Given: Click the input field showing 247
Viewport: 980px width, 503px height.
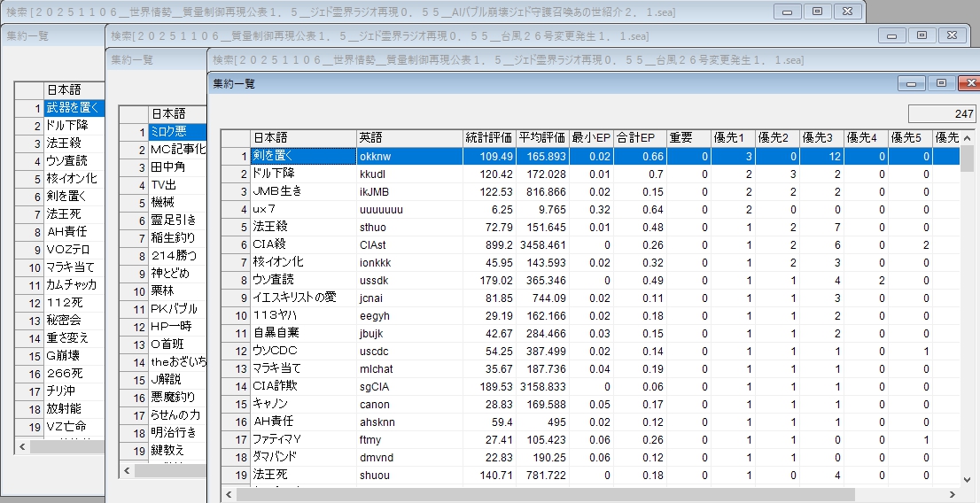Looking at the screenshot, I should click(941, 113).
